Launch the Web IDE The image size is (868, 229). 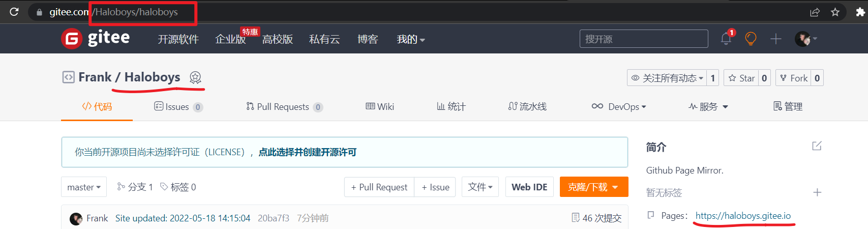pos(529,187)
